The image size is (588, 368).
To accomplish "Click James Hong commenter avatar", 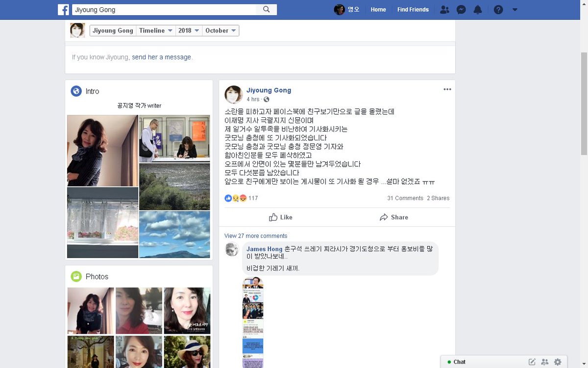I will 232,249.
